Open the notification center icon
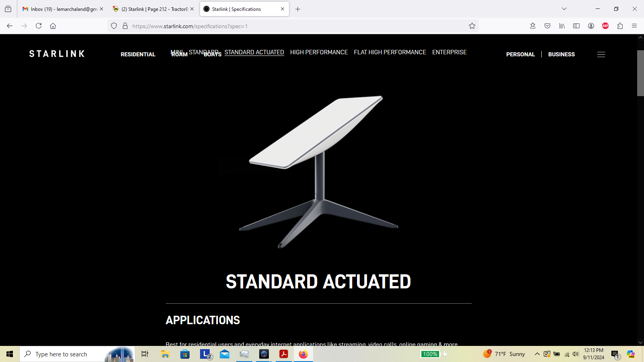The image size is (644, 362). coord(615,354)
